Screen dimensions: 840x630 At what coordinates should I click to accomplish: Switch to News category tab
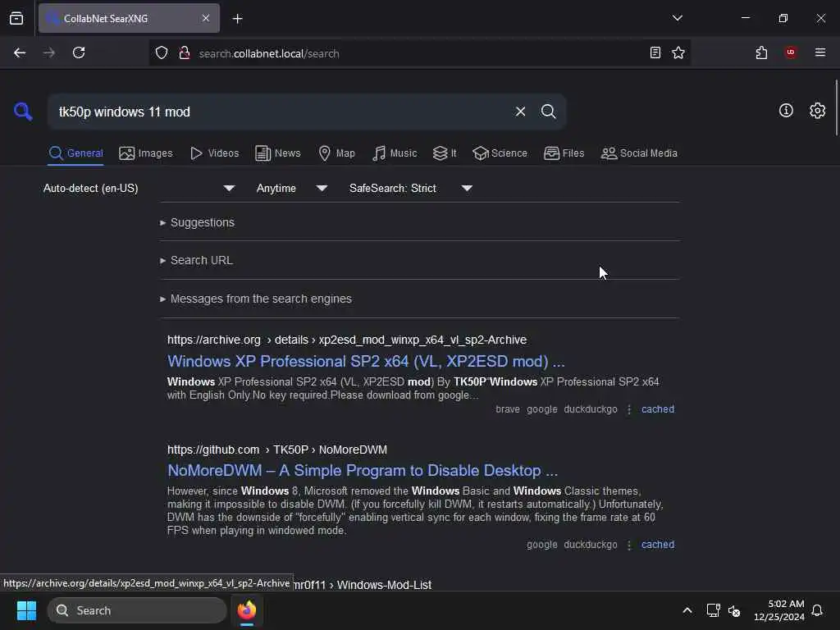[278, 153]
